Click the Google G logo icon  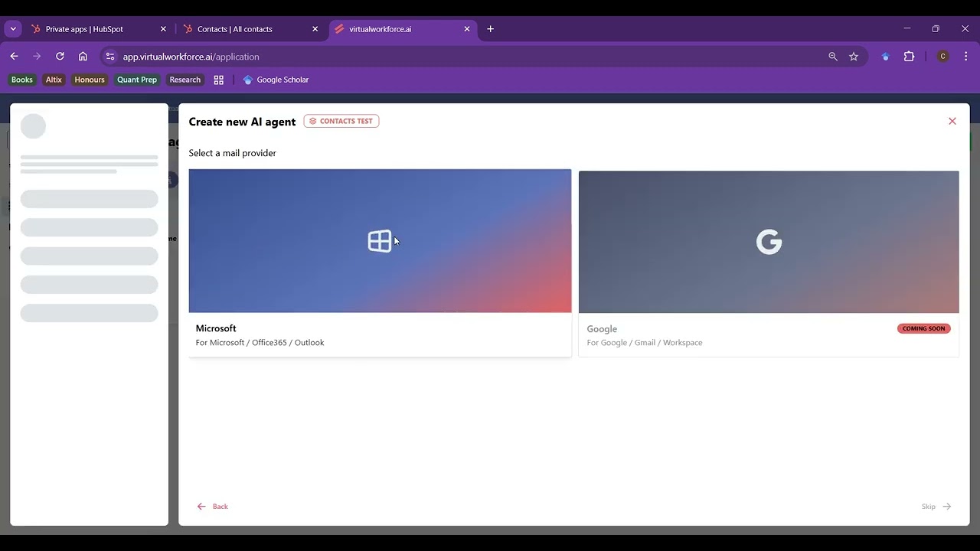click(769, 242)
